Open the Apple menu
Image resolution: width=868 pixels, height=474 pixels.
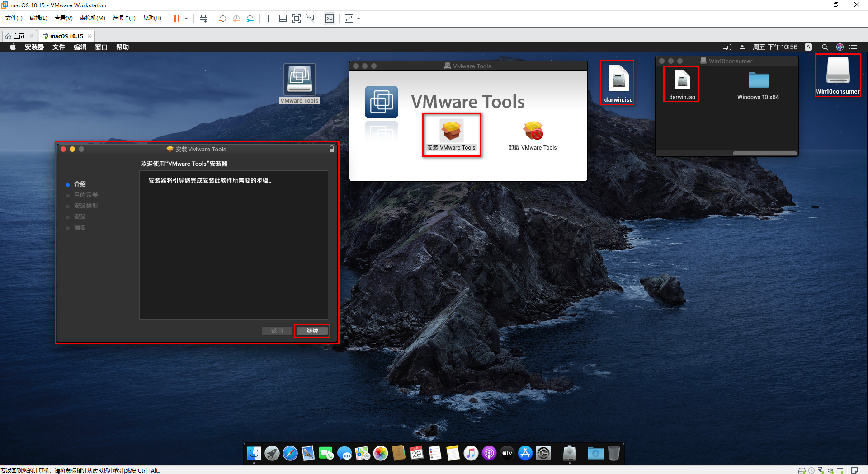coord(13,47)
